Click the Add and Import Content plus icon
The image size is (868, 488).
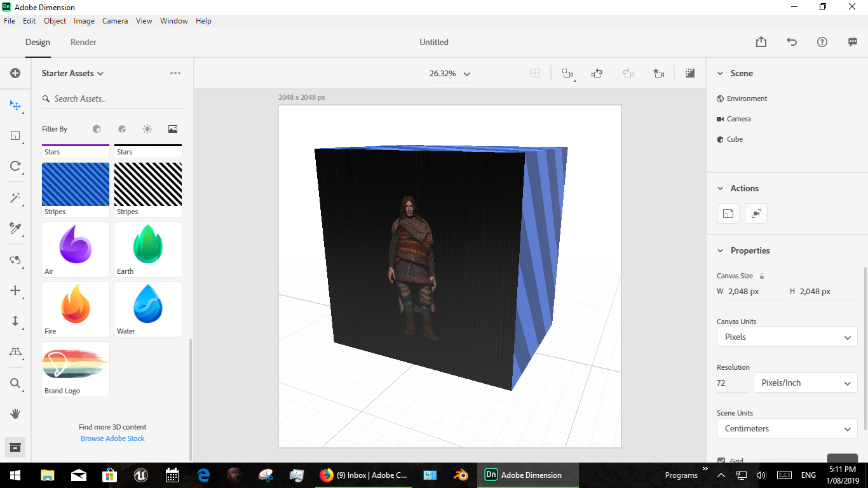[15, 73]
